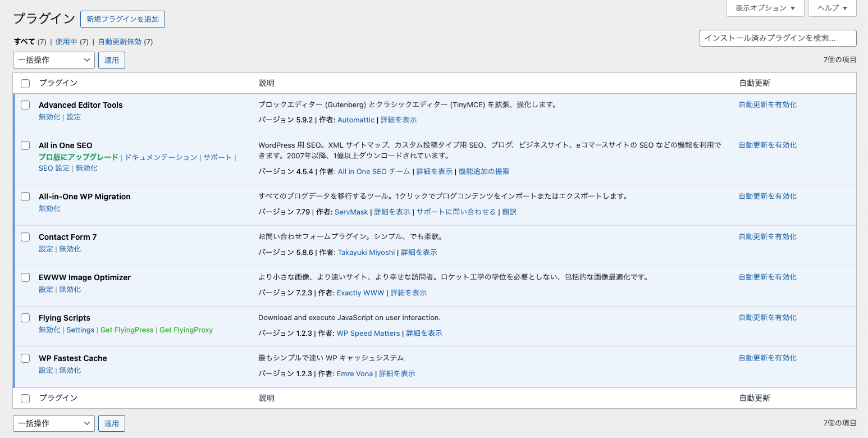Image resolution: width=868 pixels, height=438 pixels.
Task: Open the 一括操作 dropdown menu
Action: click(x=53, y=60)
